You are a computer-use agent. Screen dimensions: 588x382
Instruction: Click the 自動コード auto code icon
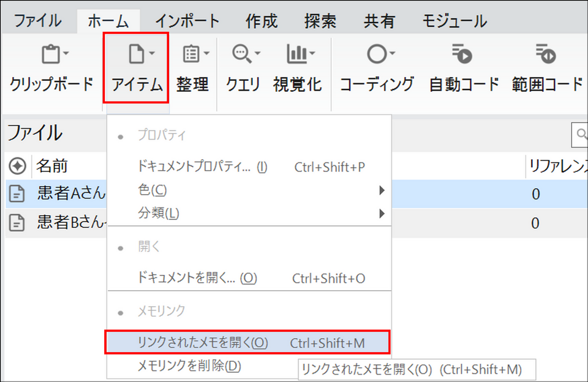[463, 55]
